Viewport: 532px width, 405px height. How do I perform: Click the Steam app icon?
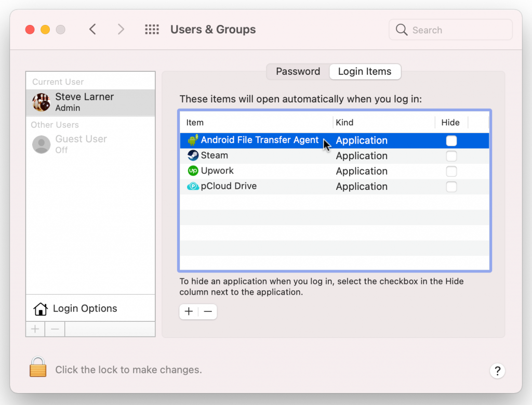192,155
